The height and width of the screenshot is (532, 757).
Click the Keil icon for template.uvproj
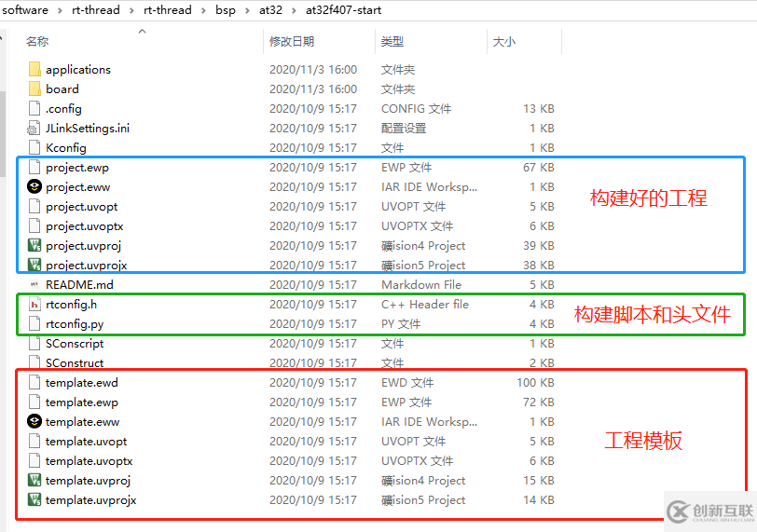[34, 481]
